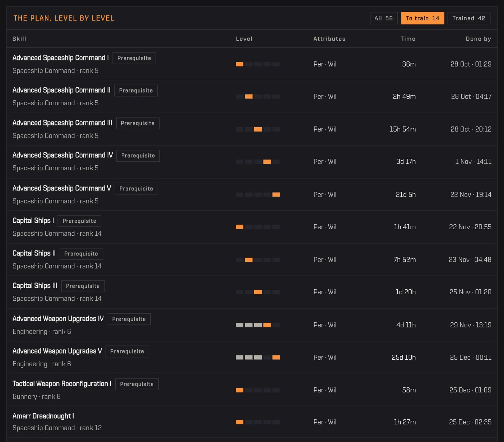Screen dimensions: 504x442
Task: Click the Prerequisite badge on Tactical Weapon Reconfiguration I
Action: pyautogui.click(x=137, y=384)
